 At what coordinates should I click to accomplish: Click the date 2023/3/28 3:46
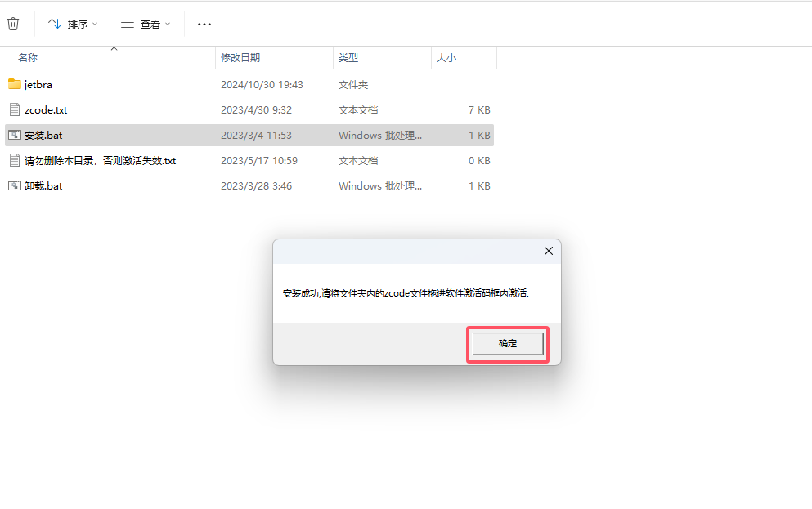pyautogui.click(x=256, y=185)
